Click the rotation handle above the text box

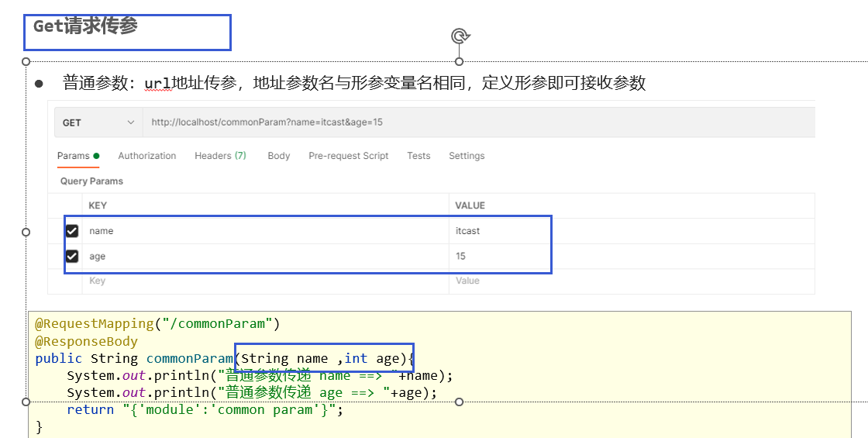tap(460, 36)
